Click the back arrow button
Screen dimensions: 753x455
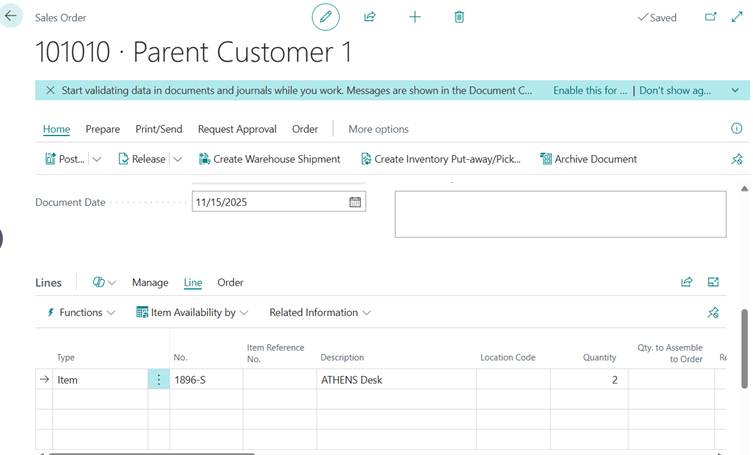pos(11,17)
